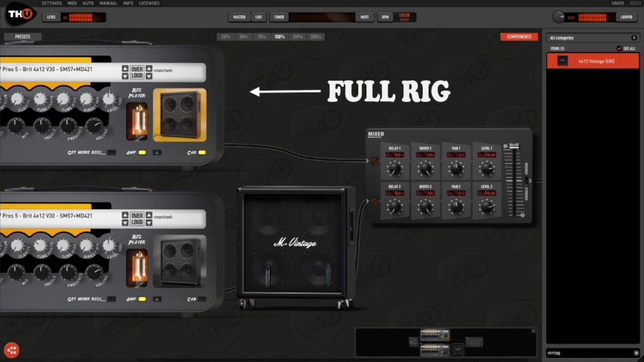
Task: Flip the mixer Mono/Stereo switch
Action: [x=527, y=180]
